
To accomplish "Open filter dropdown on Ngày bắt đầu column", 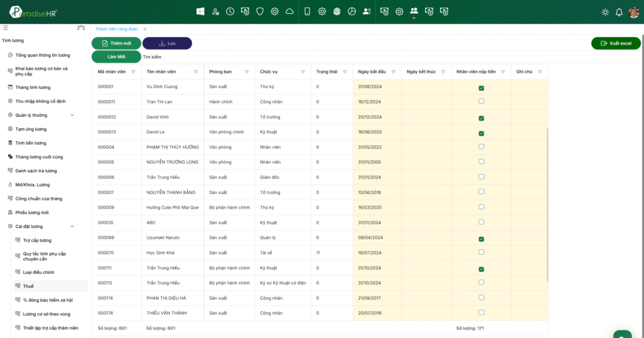I will (394, 72).
